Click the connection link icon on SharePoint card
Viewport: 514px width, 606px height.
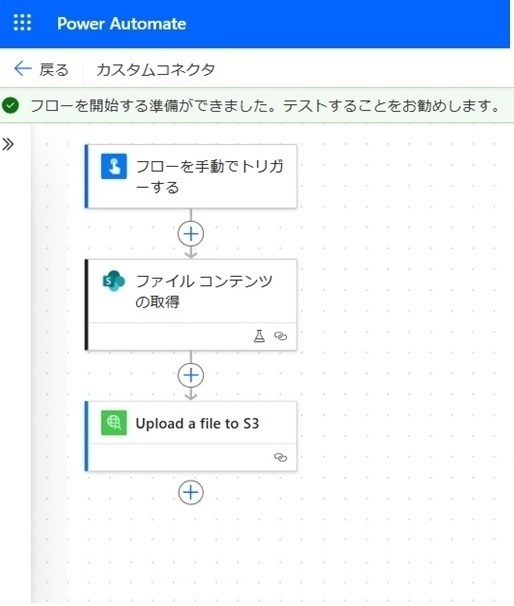[280, 336]
